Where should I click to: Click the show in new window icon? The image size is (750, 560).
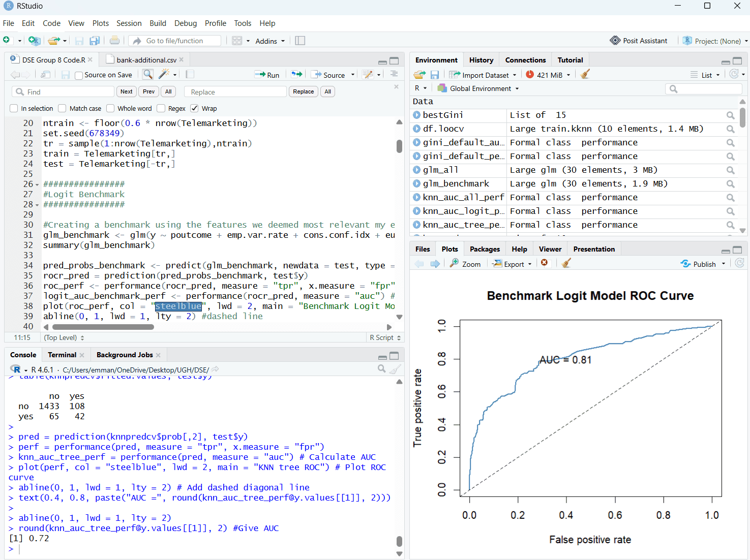coord(45,75)
